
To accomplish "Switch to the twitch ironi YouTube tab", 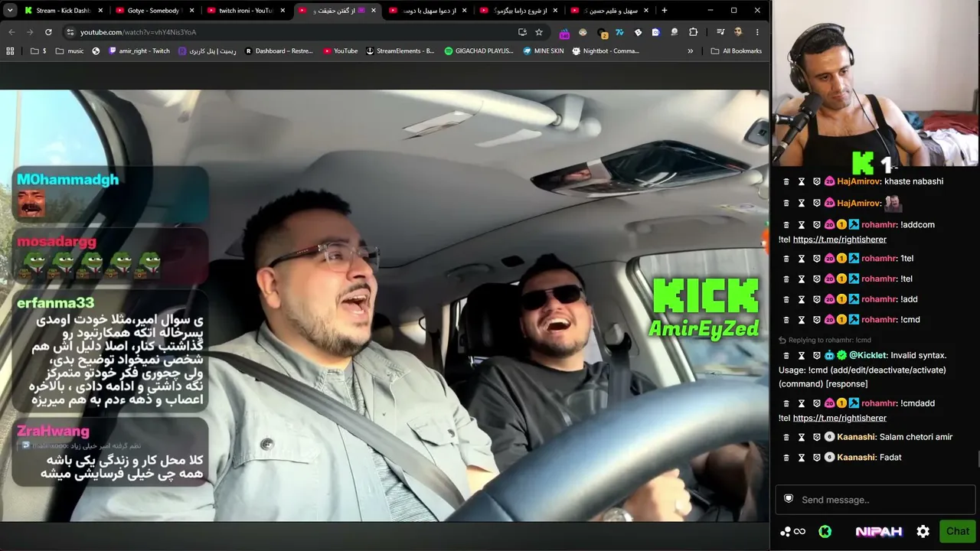I will coord(246,11).
